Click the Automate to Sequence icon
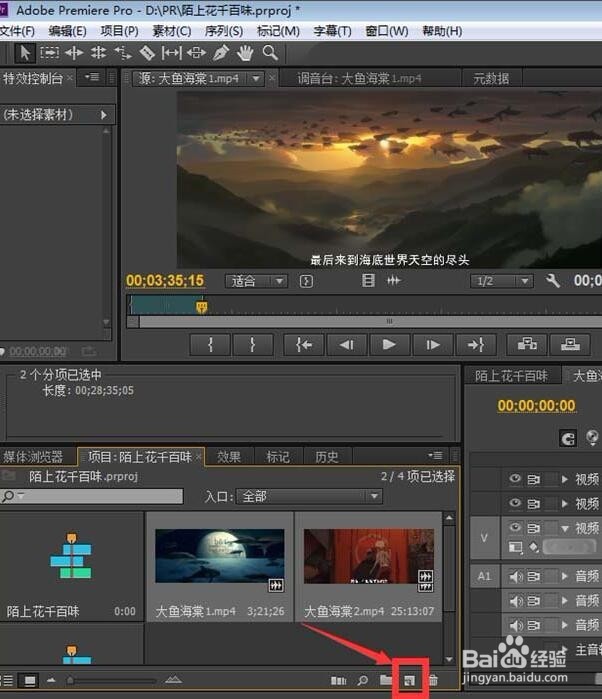This screenshot has height=699, width=602. pyautogui.click(x=338, y=680)
